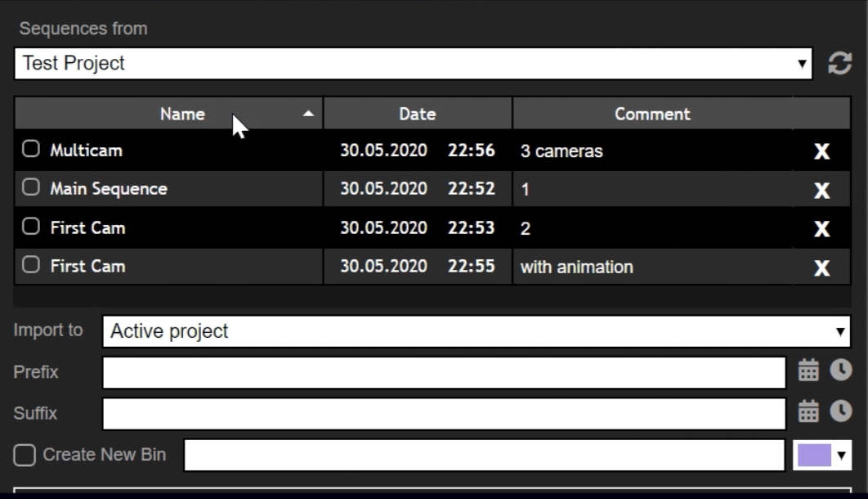Insert time using Suffix clock icon
Viewport: 868px width, 499px height.
(x=840, y=411)
